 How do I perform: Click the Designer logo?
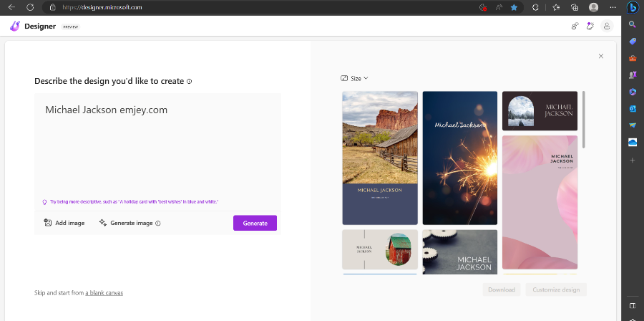[15, 27]
